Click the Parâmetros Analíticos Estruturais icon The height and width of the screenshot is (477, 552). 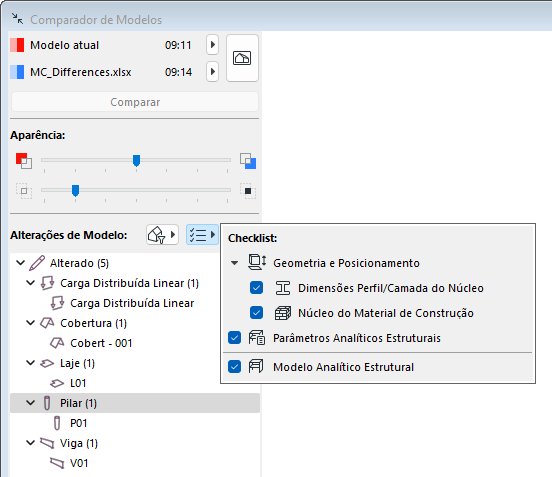[257, 338]
